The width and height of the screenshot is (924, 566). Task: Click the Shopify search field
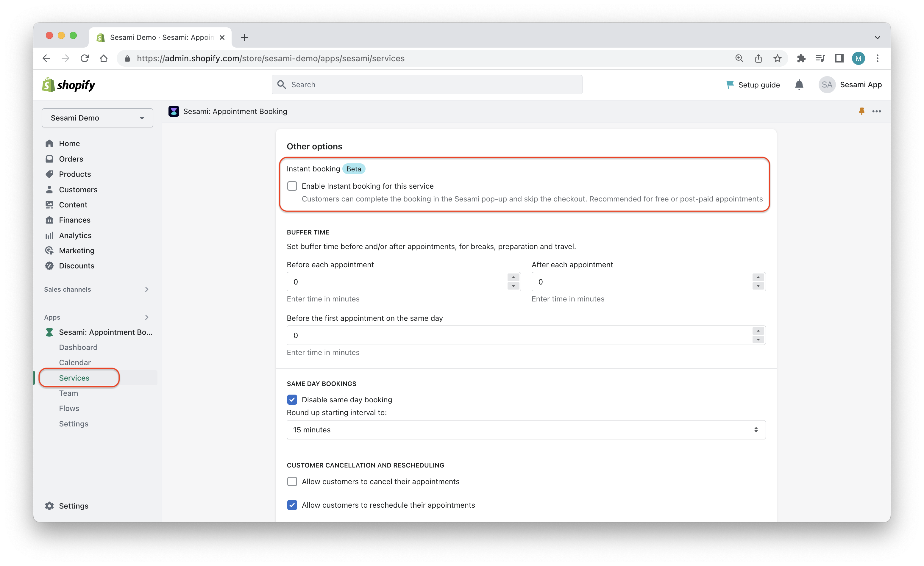427,85
